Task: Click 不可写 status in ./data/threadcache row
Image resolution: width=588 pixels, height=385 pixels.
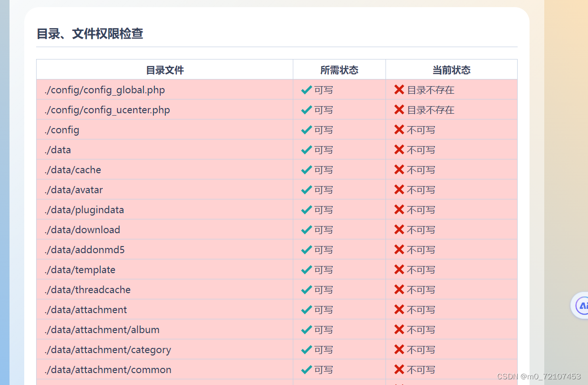Action: click(x=421, y=290)
